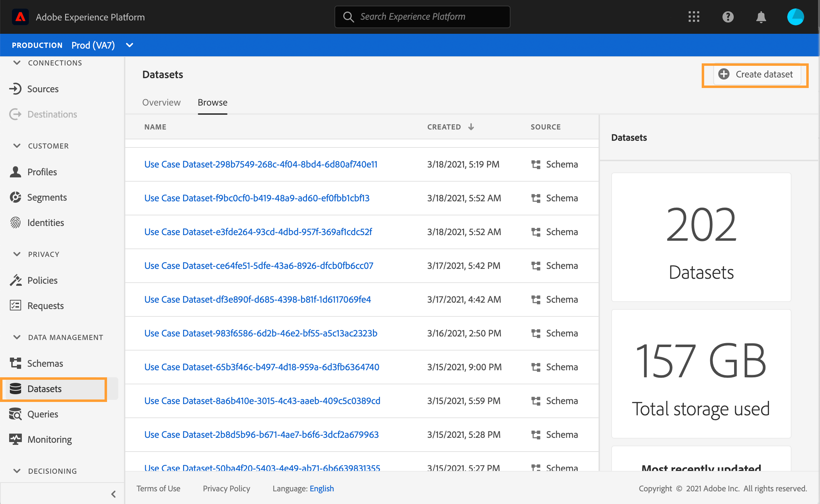
Task: Collapse the CUSTOMER section
Action: (17, 146)
